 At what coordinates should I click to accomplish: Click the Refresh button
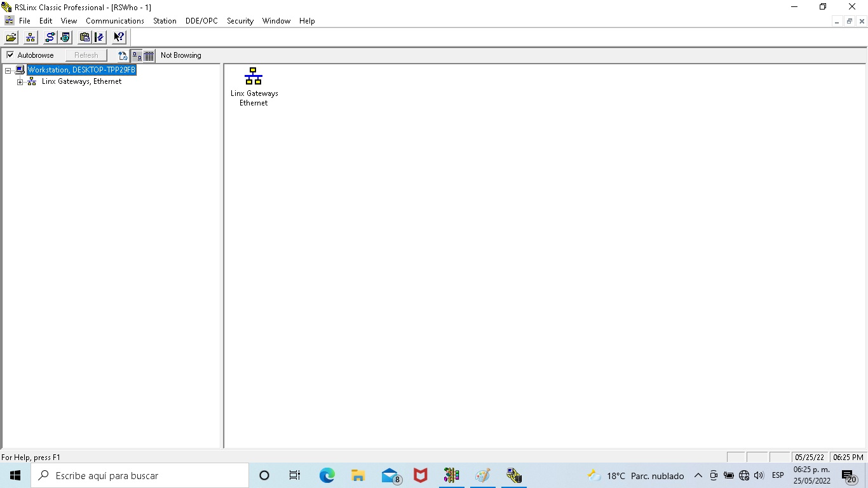pos(86,55)
